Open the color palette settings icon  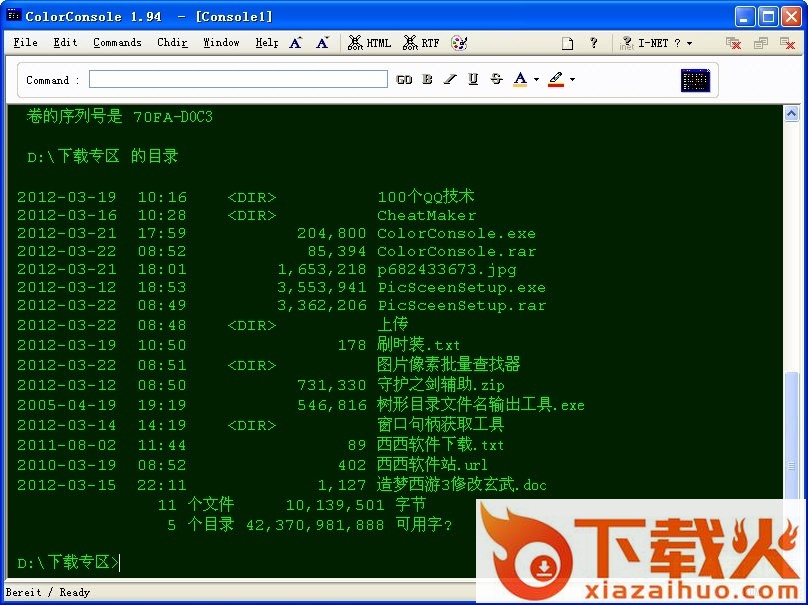459,43
